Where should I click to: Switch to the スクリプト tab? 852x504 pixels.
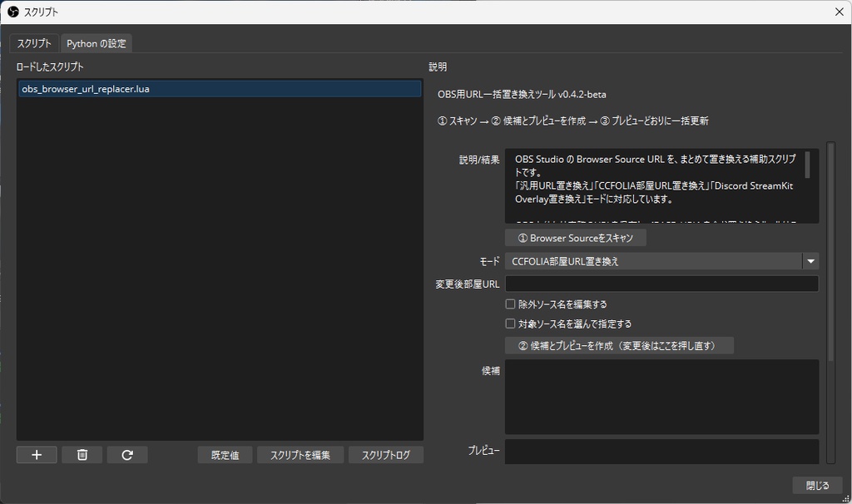tap(33, 43)
